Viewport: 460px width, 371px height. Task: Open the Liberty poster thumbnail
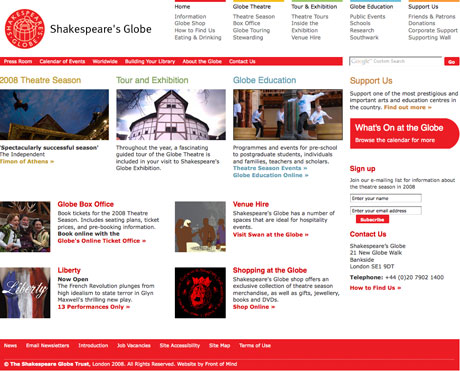(25, 292)
